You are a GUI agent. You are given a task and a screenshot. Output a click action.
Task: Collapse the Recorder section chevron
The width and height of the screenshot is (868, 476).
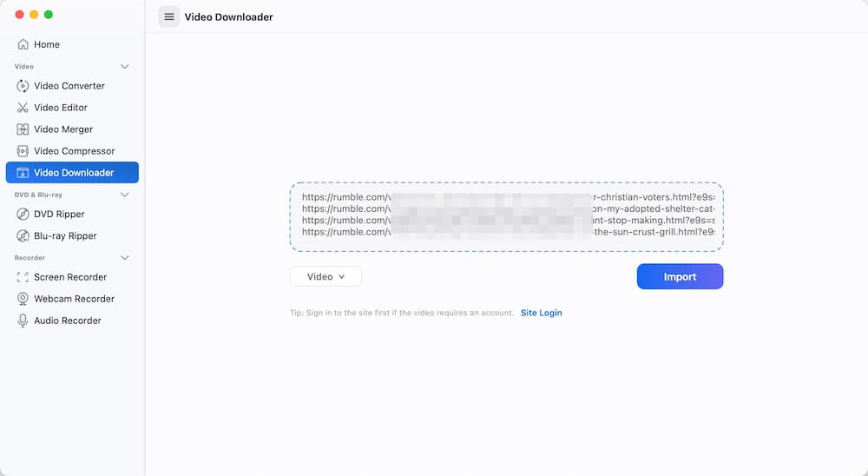point(124,258)
